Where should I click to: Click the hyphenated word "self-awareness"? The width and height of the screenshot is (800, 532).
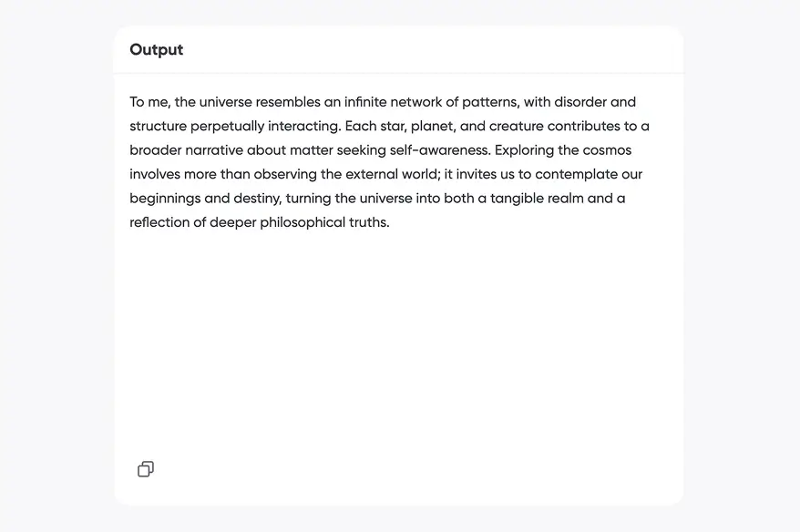[438, 150]
